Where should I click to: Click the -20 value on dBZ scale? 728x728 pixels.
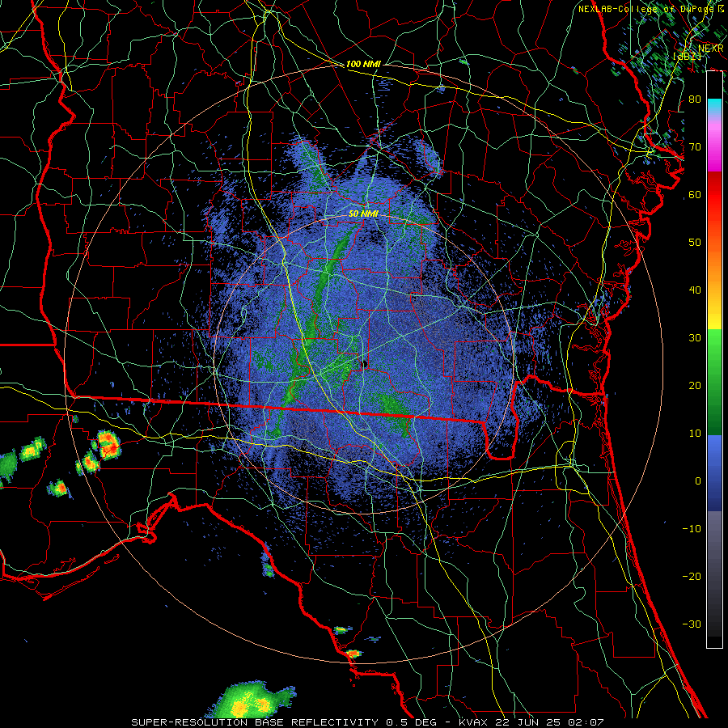point(692,576)
